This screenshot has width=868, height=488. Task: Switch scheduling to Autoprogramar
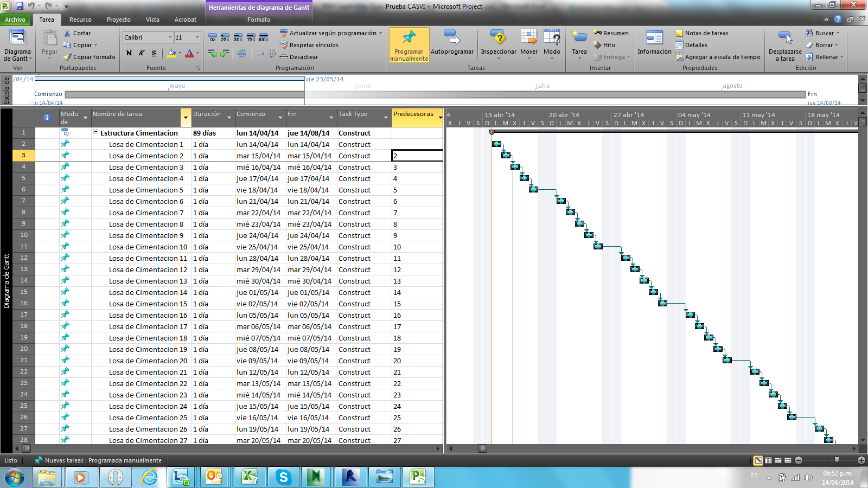[x=453, y=43]
